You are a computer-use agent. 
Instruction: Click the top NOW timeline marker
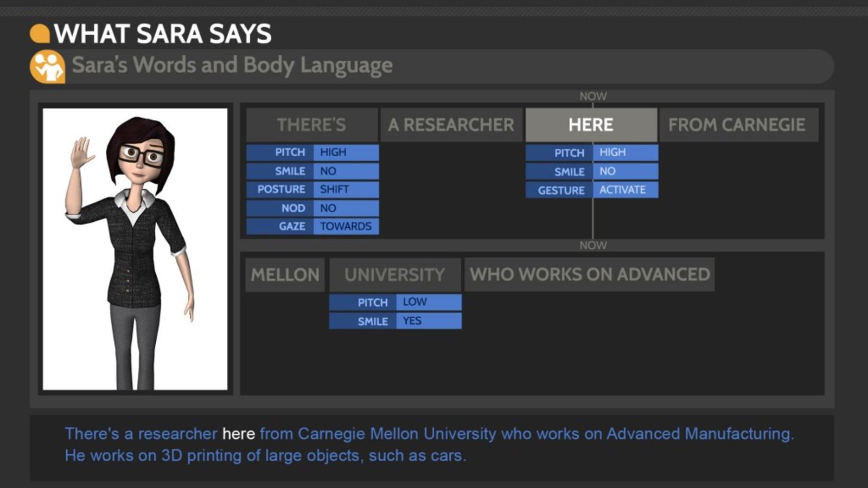tap(593, 97)
